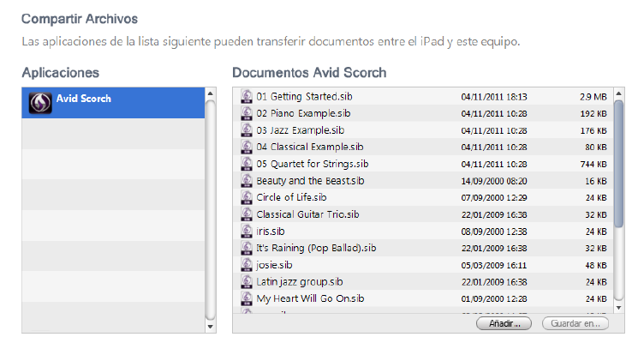Select It's Raining (Pop Ballad).sib

(316, 248)
